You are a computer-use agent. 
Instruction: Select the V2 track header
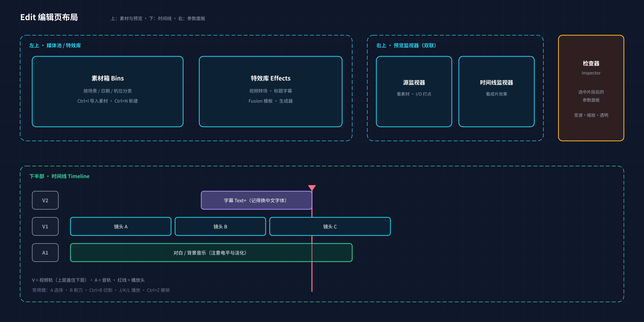pyautogui.click(x=45, y=200)
